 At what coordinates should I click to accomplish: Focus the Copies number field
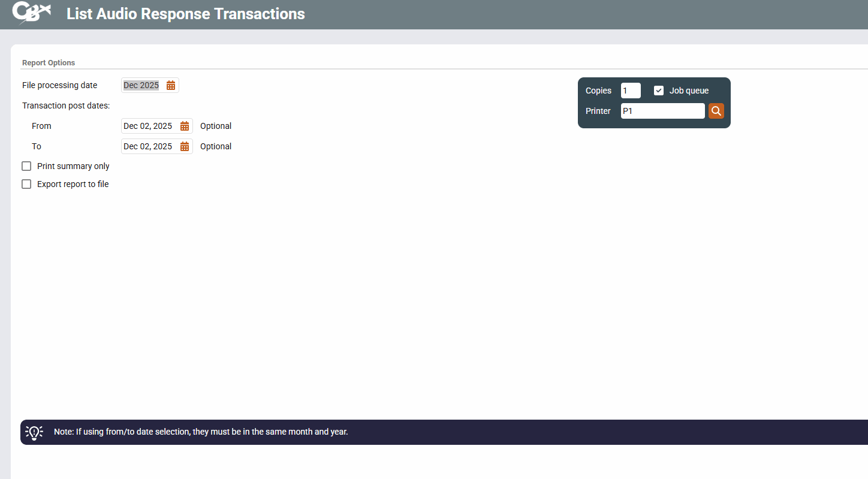point(630,91)
